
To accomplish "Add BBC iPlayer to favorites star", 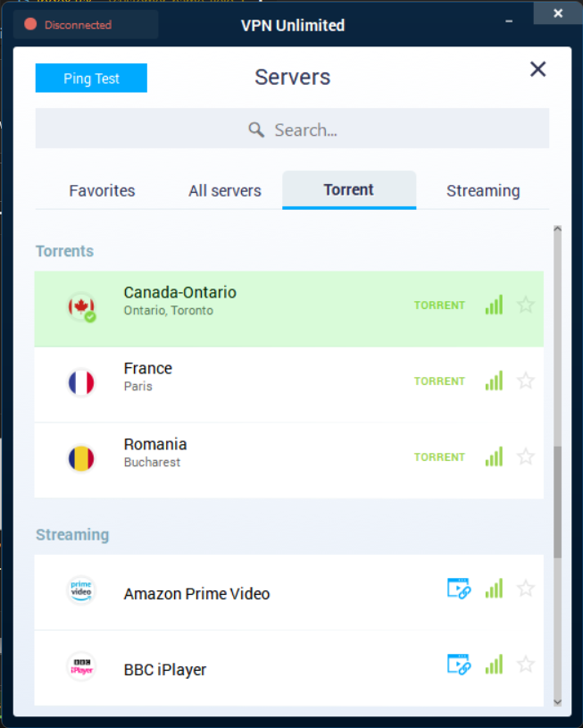I will tap(526, 665).
